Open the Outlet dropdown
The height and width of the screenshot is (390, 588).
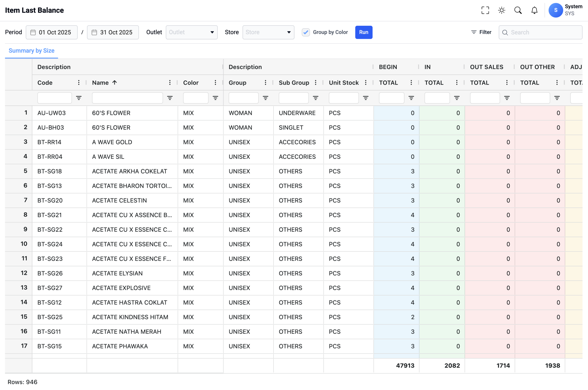pos(191,32)
